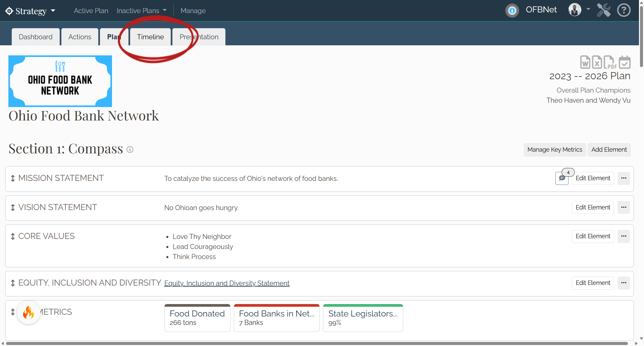
Task: Open more options for Vision Statement
Action: (x=624, y=207)
